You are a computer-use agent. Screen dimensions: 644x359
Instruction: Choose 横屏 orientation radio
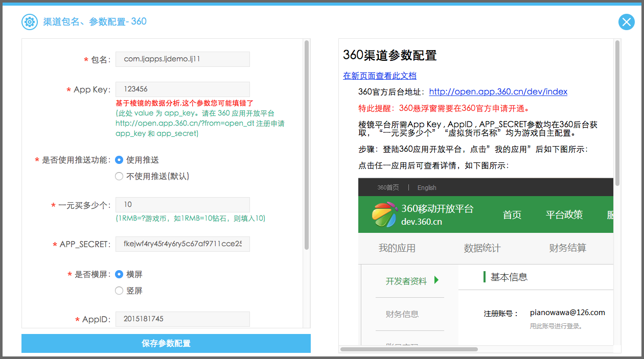(x=119, y=274)
